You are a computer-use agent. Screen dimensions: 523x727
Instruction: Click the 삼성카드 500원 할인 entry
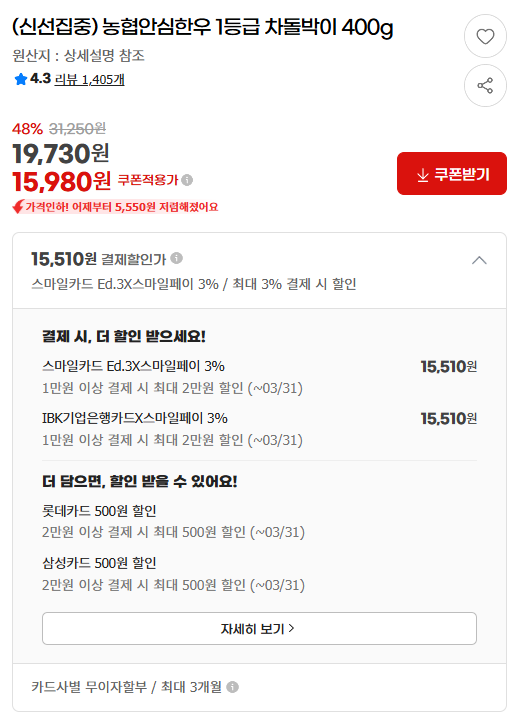click(173, 574)
